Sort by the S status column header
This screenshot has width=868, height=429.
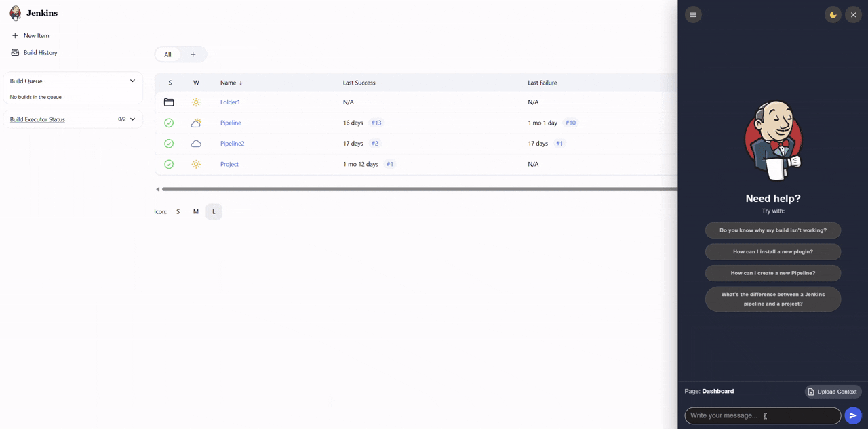170,83
